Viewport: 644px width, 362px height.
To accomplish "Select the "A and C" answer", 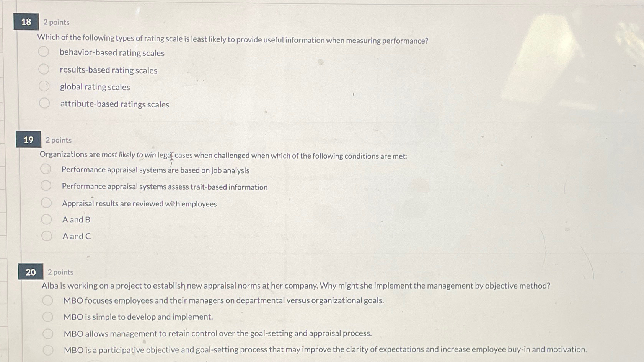I will [46, 235].
